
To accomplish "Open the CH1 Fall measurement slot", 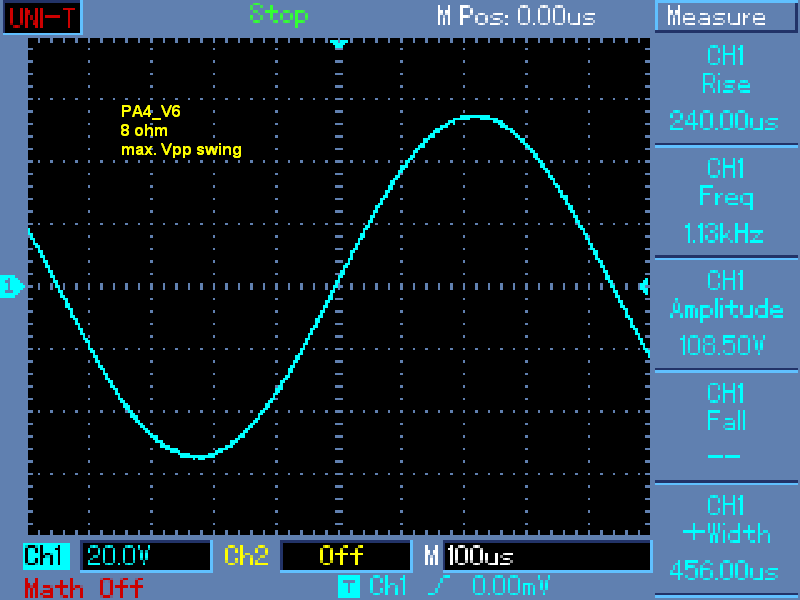I will pos(726,426).
